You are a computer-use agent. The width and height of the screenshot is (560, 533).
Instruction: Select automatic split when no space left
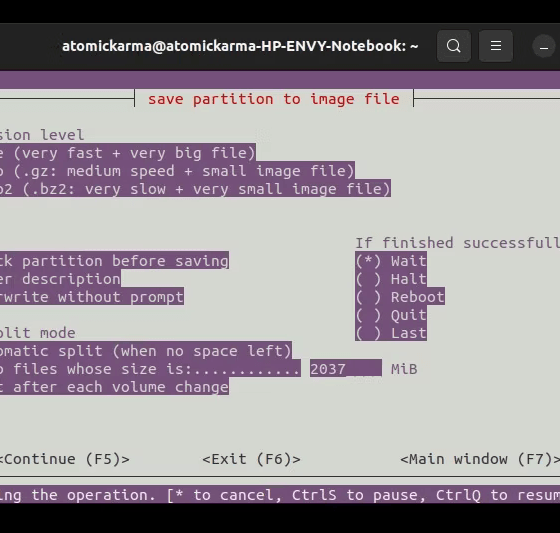coord(146,351)
